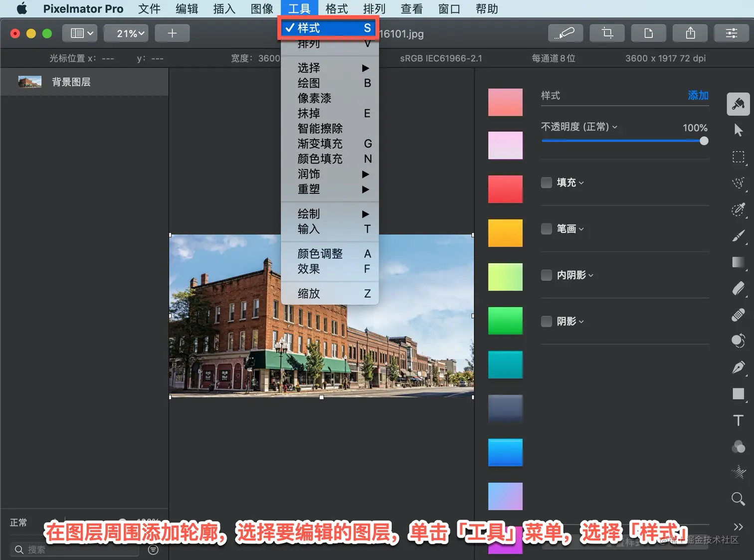Open the 不透明度 (正常) blend mode dropdown

(x=579, y=127)
